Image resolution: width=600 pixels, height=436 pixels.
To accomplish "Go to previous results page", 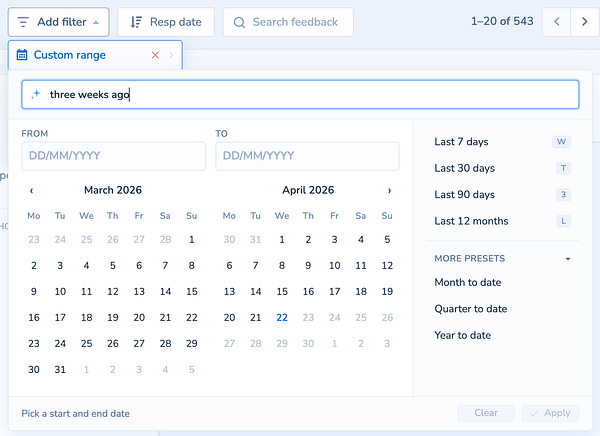I will click(557, 21).
